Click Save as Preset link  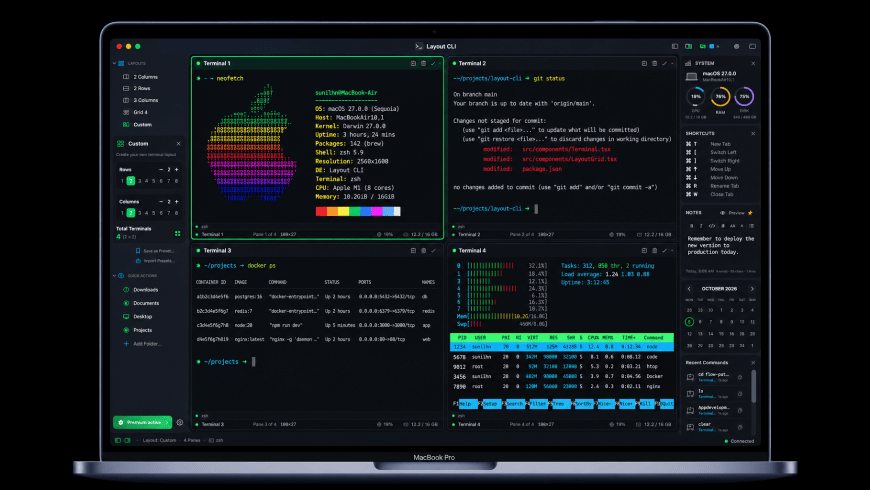pyautogui.click(x=155, y=251)
